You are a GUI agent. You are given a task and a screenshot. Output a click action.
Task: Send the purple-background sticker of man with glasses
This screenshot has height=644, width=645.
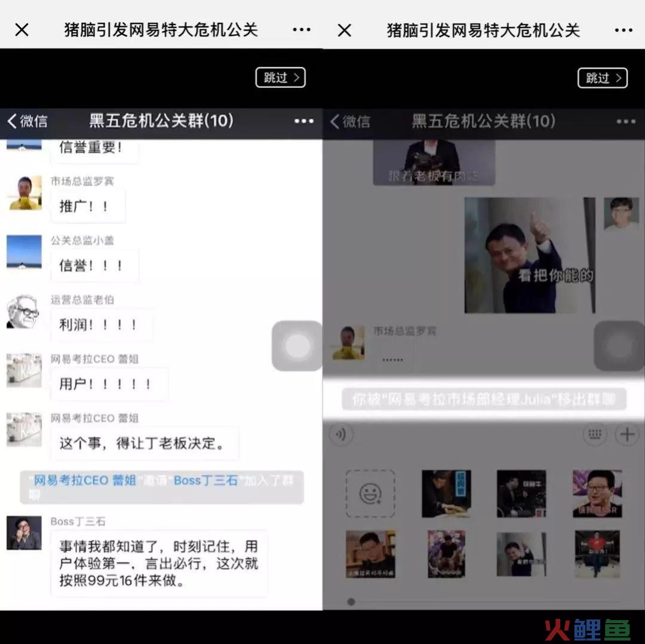pos(597,493)
